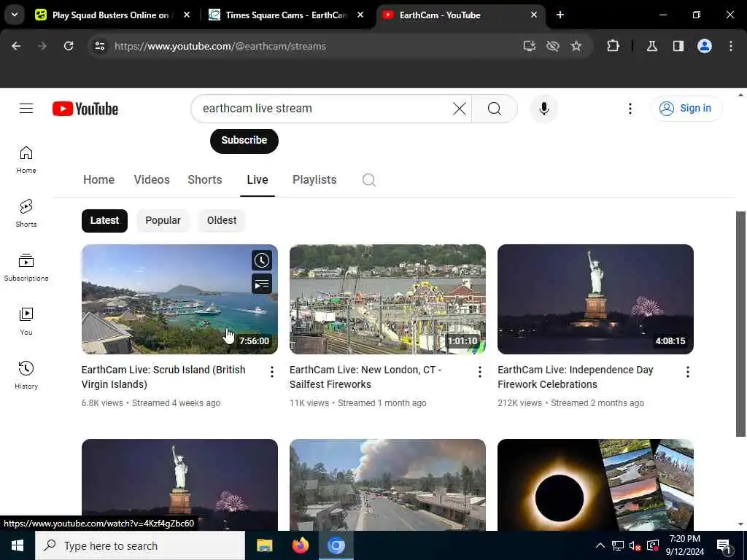Reload the current page

coord(69,46)
